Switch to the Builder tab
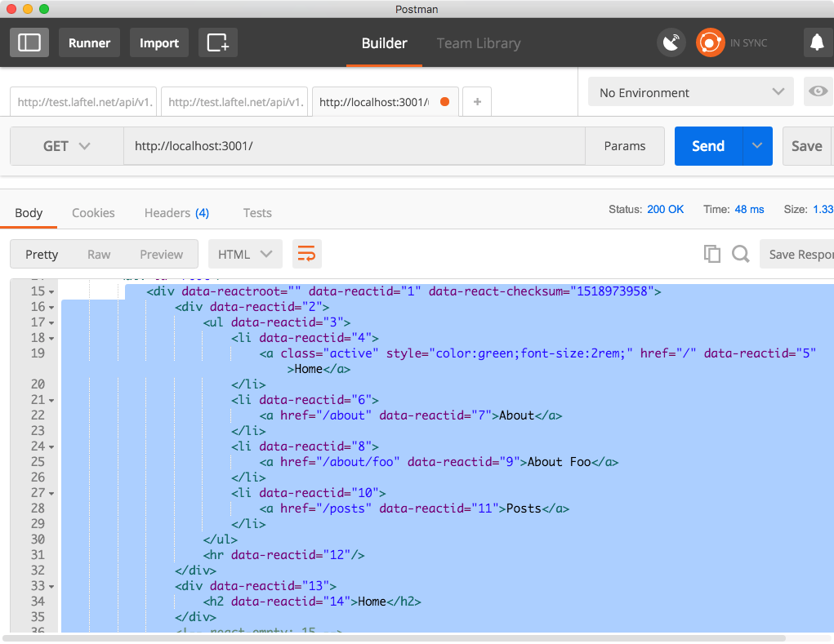This screenshot has width=834, height=644. (384, 43)
